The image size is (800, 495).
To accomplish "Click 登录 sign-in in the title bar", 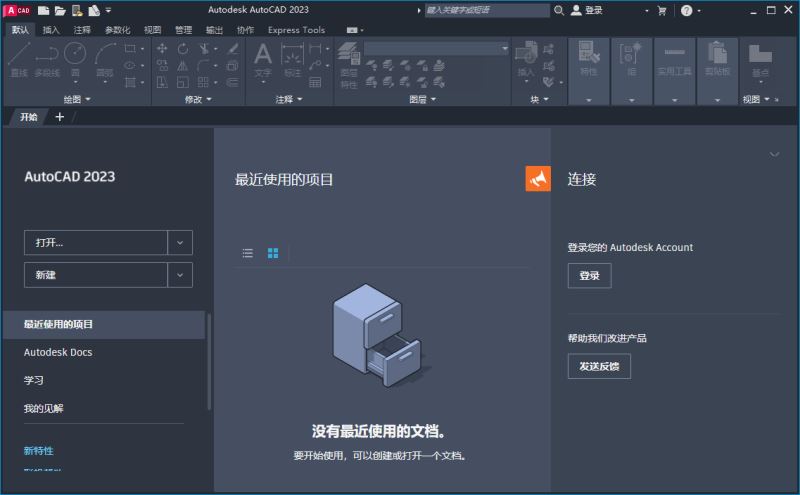I will [x=587, y=10].
